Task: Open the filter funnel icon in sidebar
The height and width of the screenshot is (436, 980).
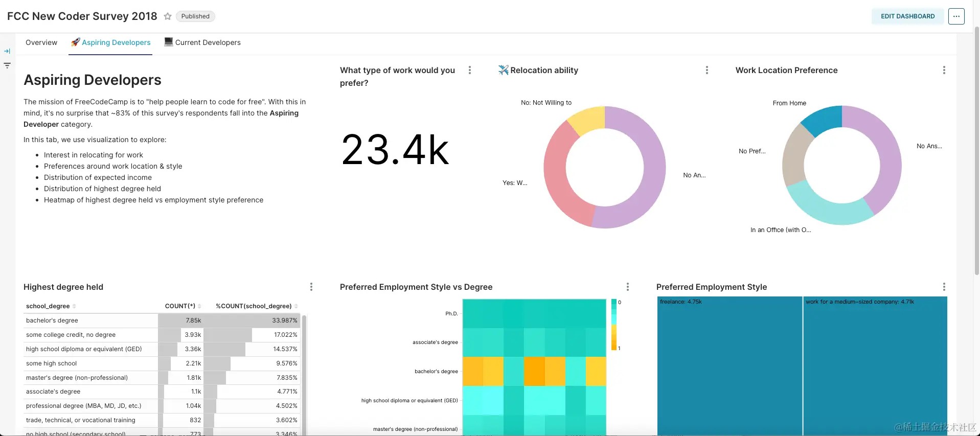Action: tap(7, 65)
